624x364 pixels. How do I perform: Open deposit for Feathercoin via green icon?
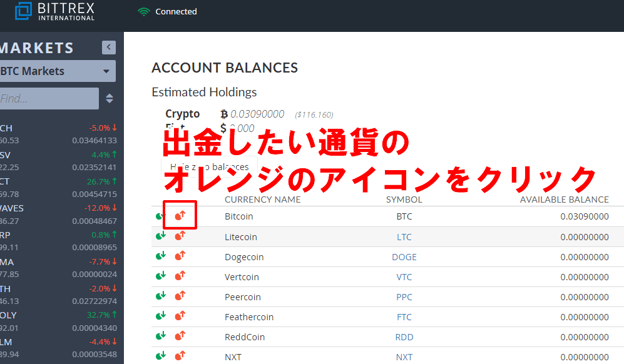161,315
